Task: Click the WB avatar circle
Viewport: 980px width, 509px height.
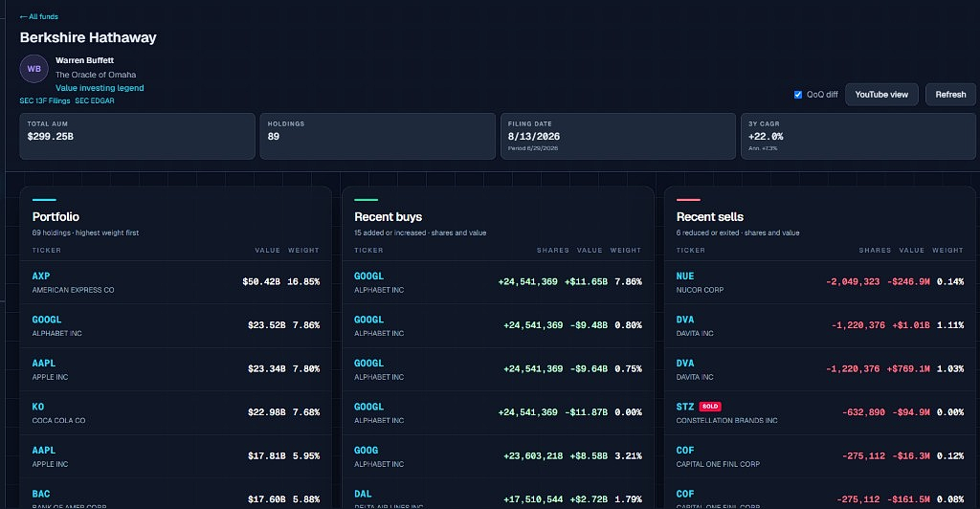Action: click(x=34, y=69)
